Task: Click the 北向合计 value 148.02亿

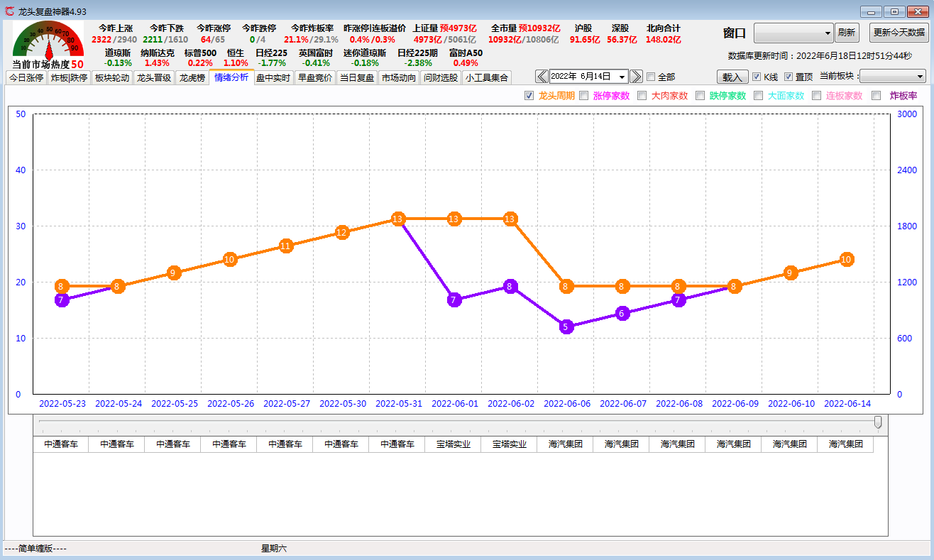Action: (x=664, y=40)
